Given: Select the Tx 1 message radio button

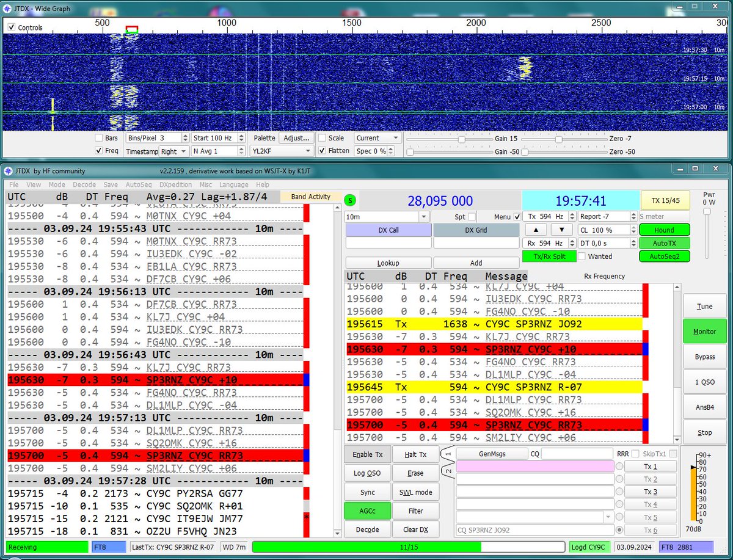Looking at the screenshot, I should 619,467.
